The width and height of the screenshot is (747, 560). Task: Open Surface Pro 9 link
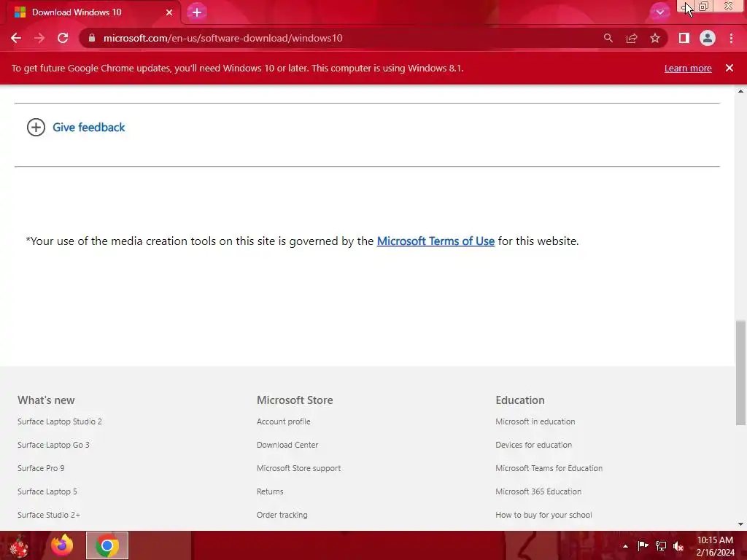coord(41,468)
